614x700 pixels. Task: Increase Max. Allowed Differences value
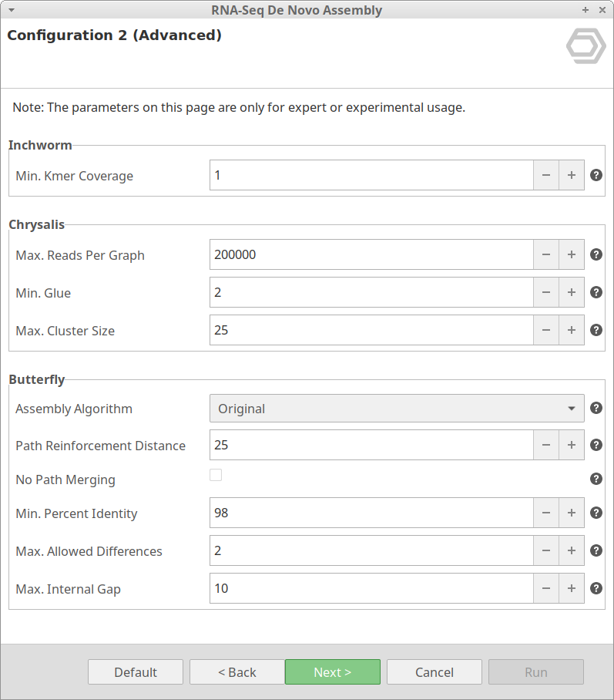click(x=571, y=550)
